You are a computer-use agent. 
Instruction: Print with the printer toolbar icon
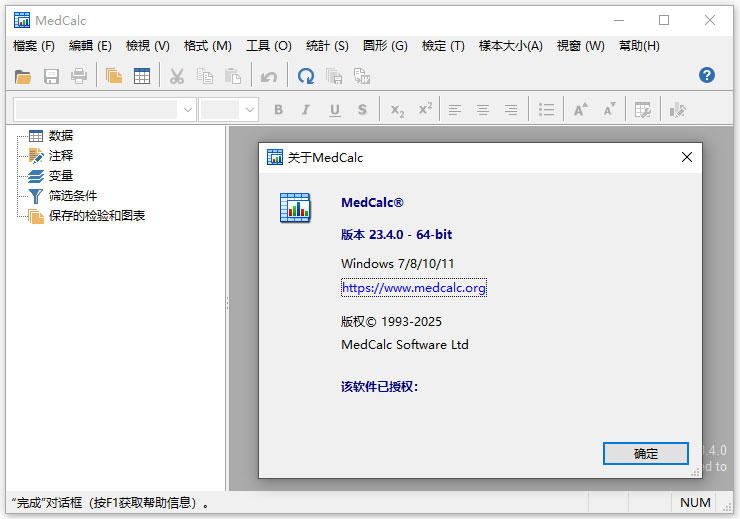tap(79, 76)
